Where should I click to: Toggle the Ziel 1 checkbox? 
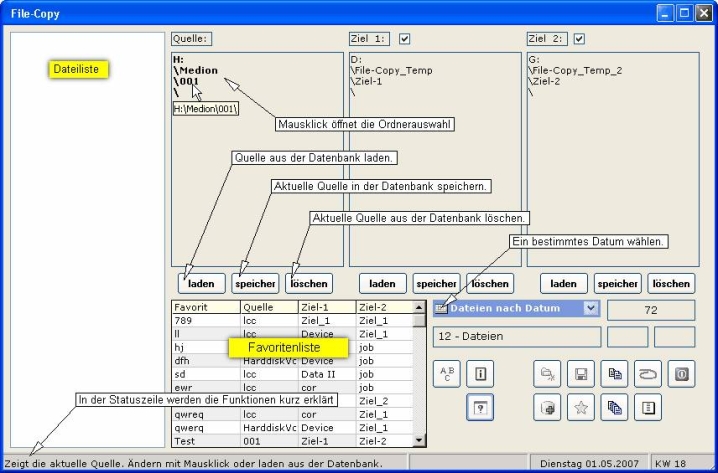coord(405,39)
